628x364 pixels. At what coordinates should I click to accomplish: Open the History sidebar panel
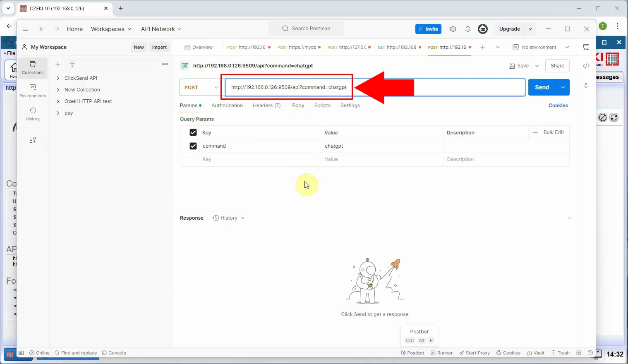point(33,114)
